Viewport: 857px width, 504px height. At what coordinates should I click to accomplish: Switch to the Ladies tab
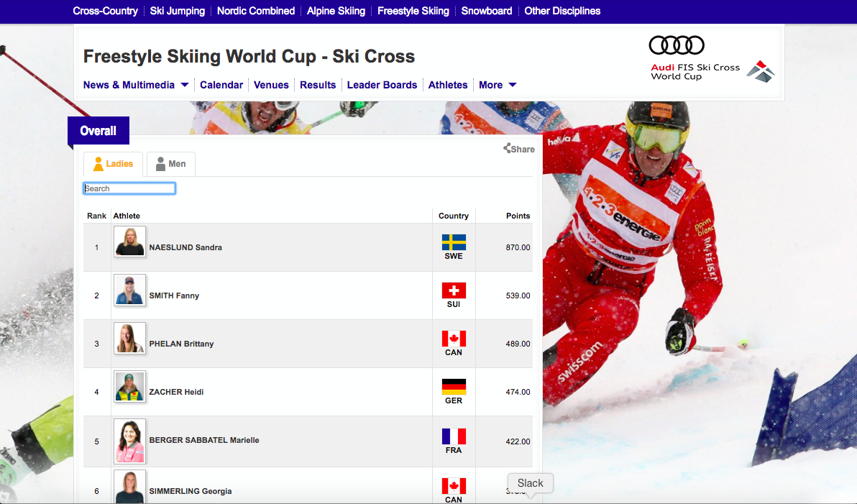pos(113,164)
